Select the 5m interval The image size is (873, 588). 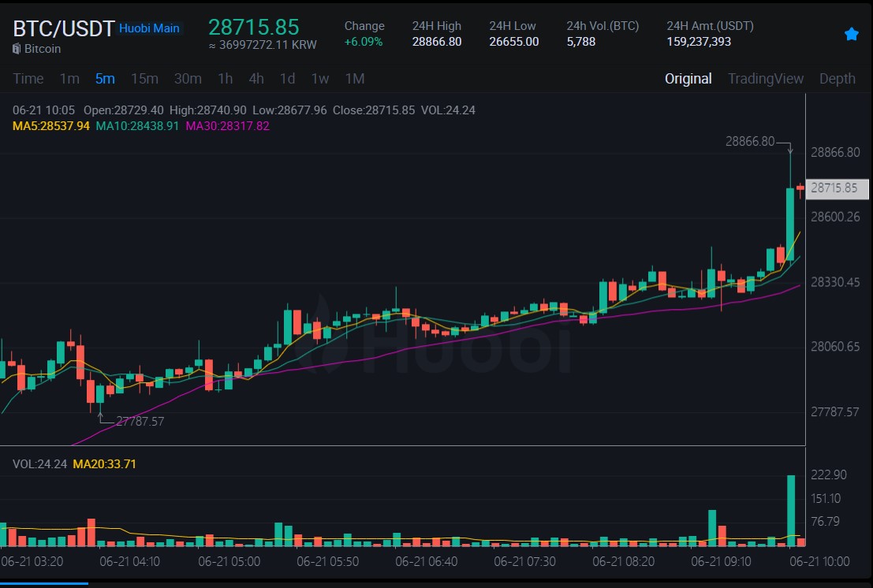click(105, 79)
